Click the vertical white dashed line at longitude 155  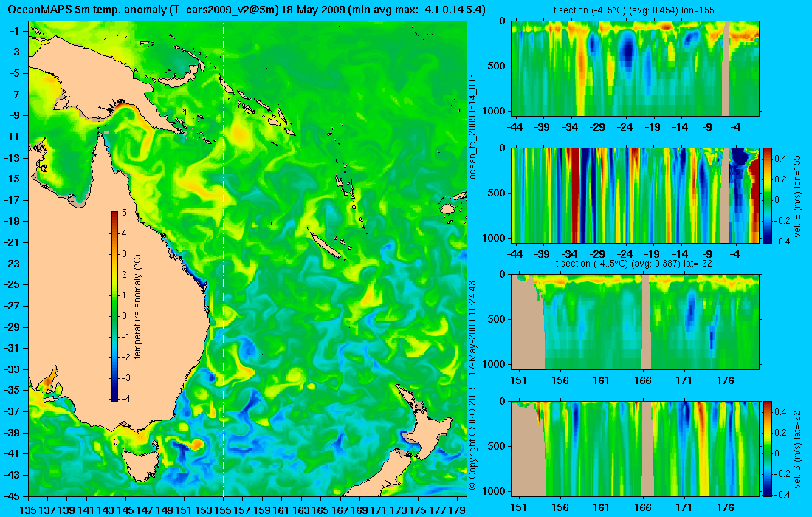pyautogui.click(x=223, y=258)
